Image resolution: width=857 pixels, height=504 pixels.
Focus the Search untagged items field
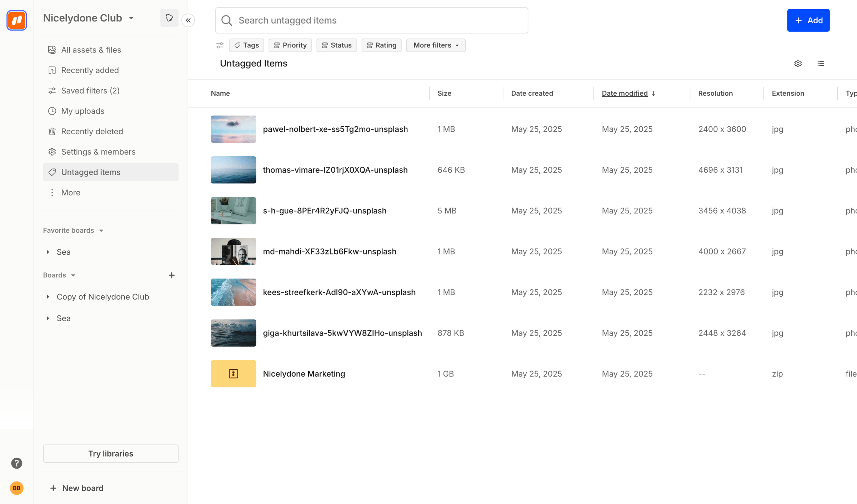(372, 20)
